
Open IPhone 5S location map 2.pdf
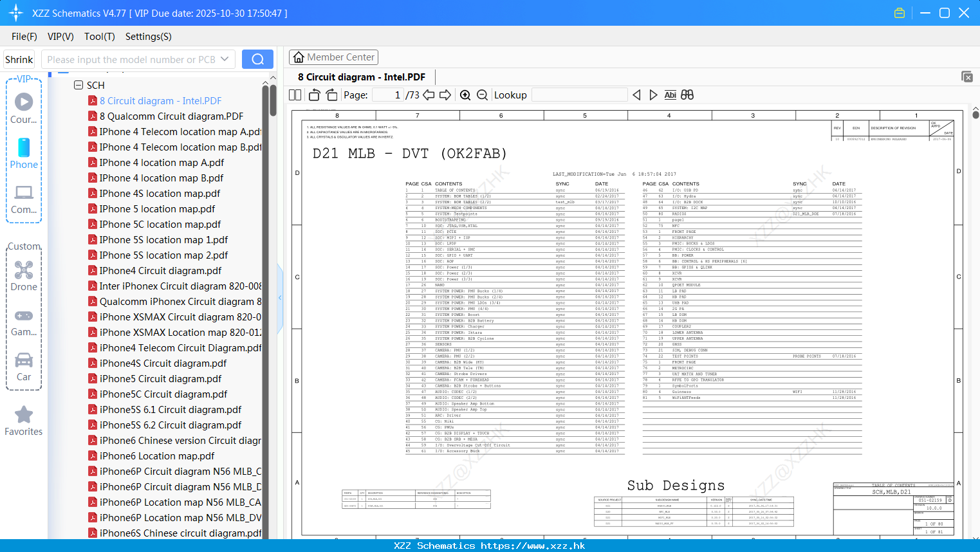pyautogui.click(x=163, y=255)
